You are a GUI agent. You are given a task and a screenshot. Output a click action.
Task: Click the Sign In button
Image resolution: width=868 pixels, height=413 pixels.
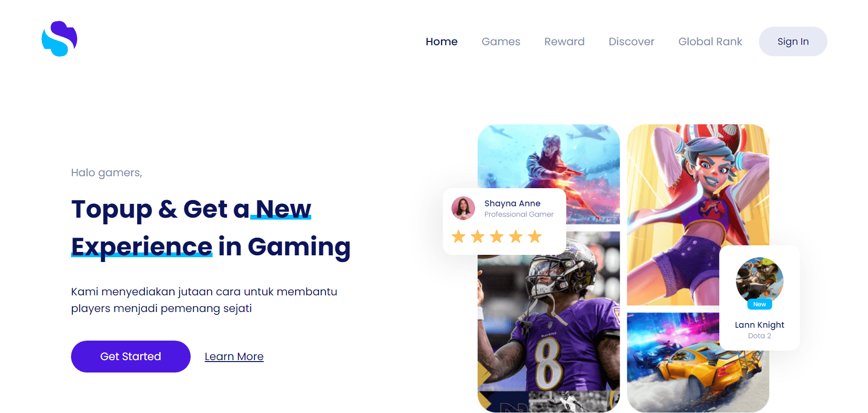(793, 41)
